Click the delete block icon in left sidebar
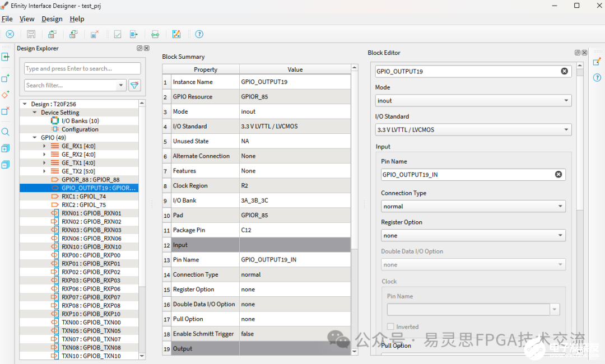The width and height of the screenshot is (605, 364). [x=6, y=111]
